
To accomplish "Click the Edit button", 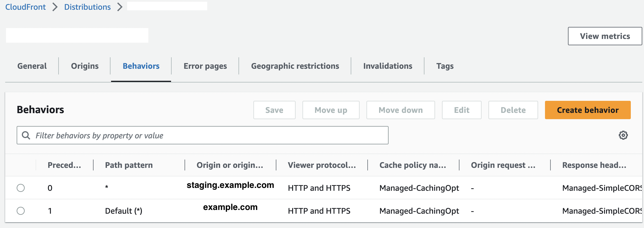I will (x=462, y=110).
